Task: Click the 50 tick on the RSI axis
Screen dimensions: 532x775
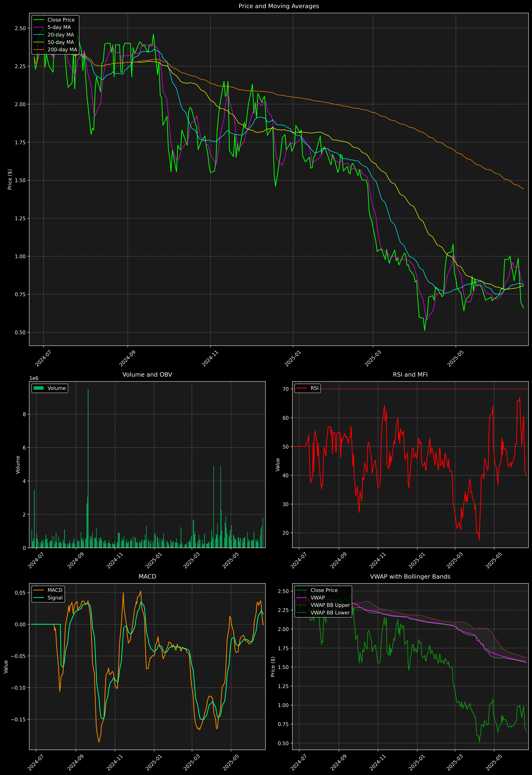Action: pos(286,447)
